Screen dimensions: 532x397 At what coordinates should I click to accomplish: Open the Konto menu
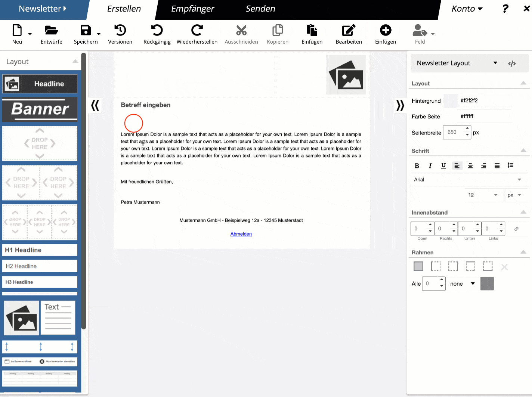click(467, 9)
